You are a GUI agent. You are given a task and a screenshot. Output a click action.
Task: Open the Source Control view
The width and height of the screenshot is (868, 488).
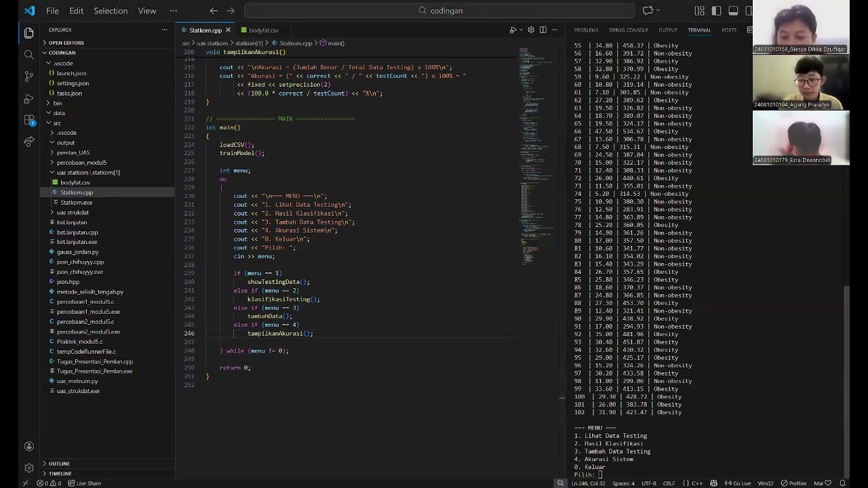28,76
